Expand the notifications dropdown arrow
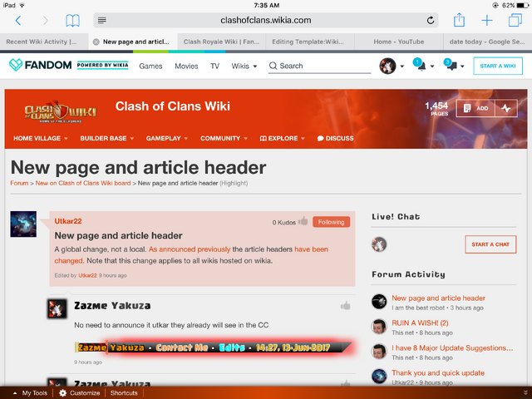Image resolution: width=532 pixels, height=399 pixels. [x=432, y=66]
